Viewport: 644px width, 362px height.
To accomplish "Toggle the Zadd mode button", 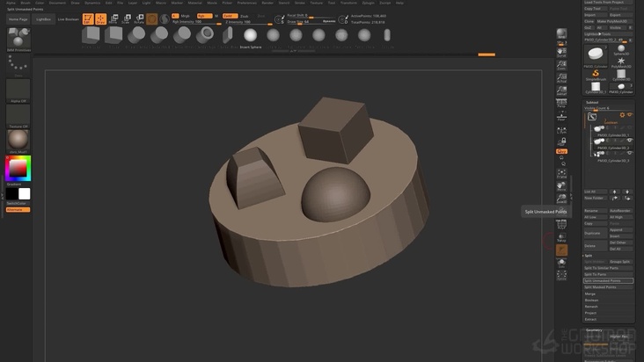I will coord(230,16).
